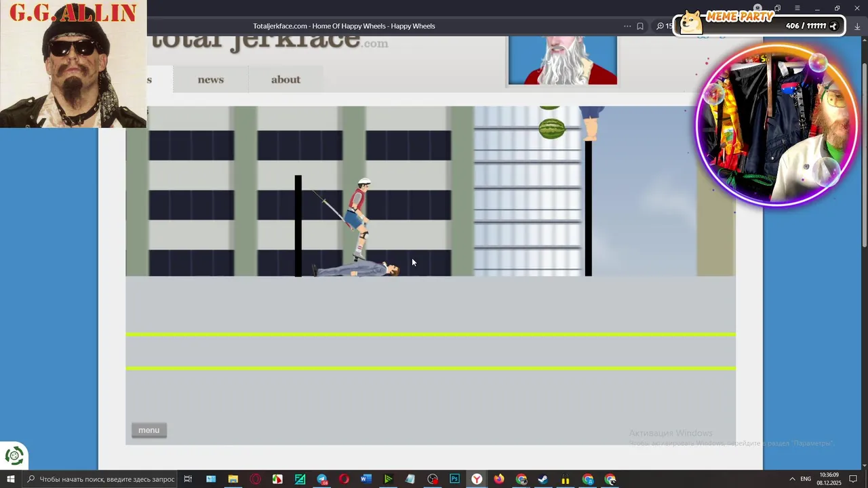Open Microsoft Word from the taskbar

click(366, 479)
